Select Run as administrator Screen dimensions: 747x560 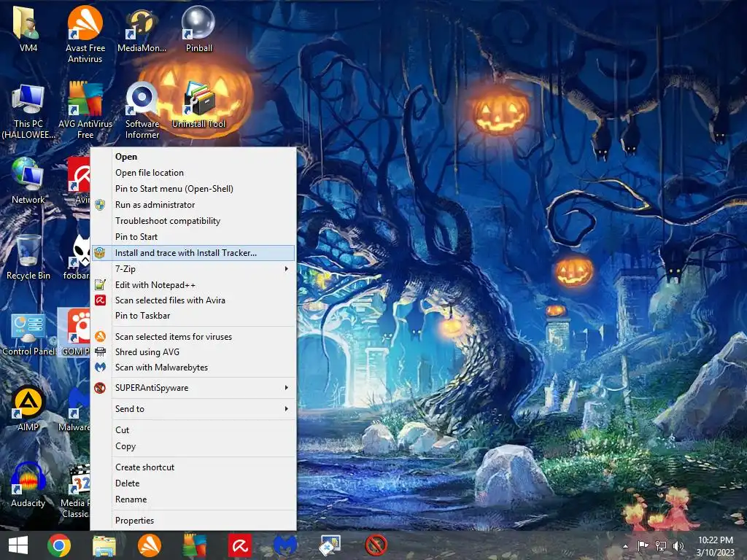coord(193,205)
